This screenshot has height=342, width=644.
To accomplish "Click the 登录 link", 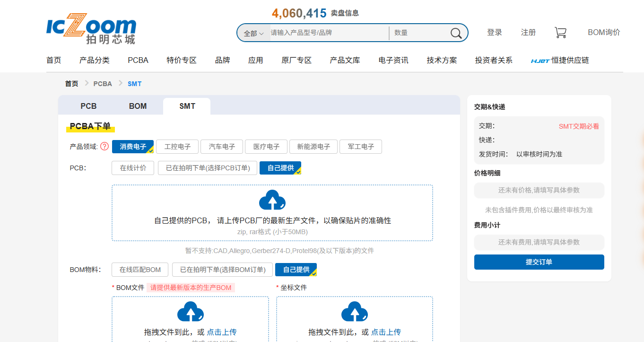I will [x=495, y=33].
